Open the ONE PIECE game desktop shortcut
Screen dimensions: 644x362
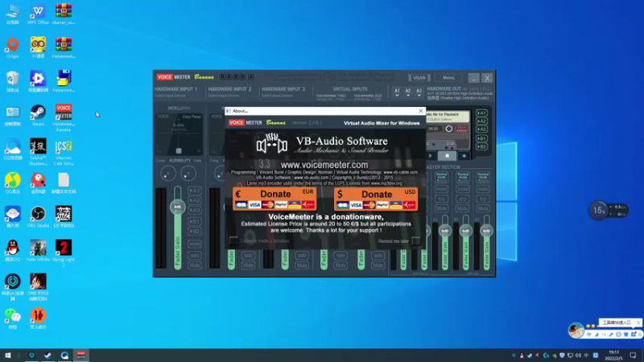pyautogui.click(x=38, y=287)
